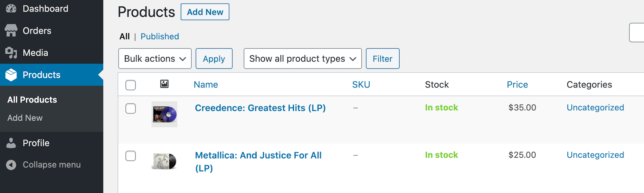
Task: Check the Creedence: Greatest Hits checkbox
Action: (x=131, y=108)
